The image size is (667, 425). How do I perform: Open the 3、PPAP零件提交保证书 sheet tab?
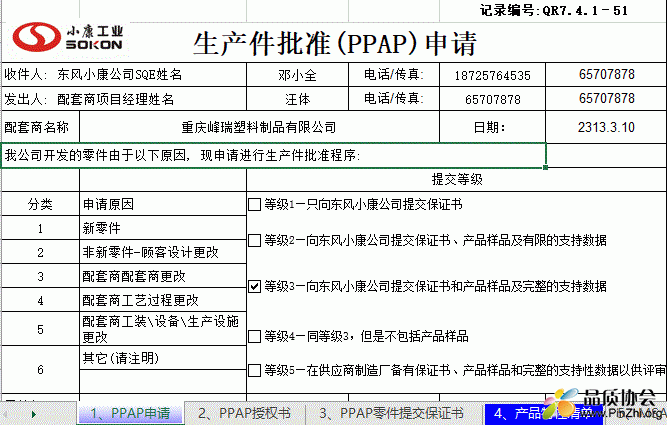pos(391,414)
